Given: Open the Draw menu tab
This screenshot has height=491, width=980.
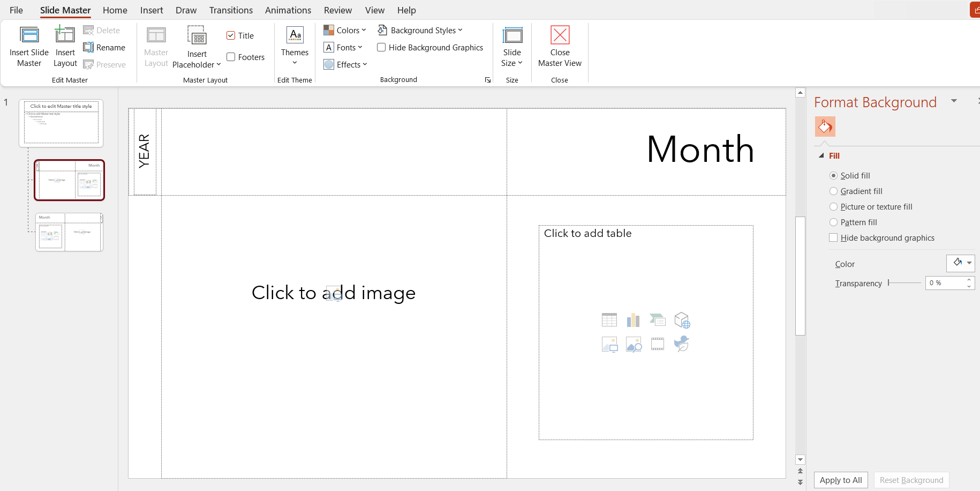Looking at the screenshot, I should [186, 10].
